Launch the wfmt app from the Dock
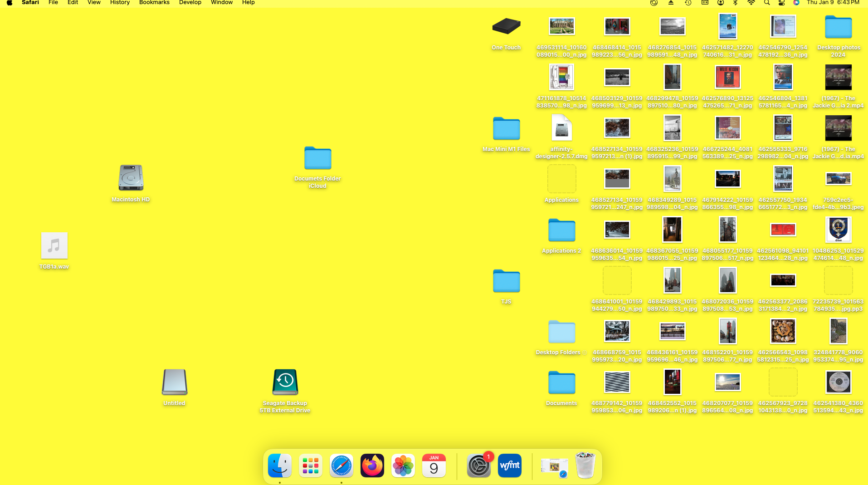The width and height of the screenshot is (868, 485). click(509, 465)
